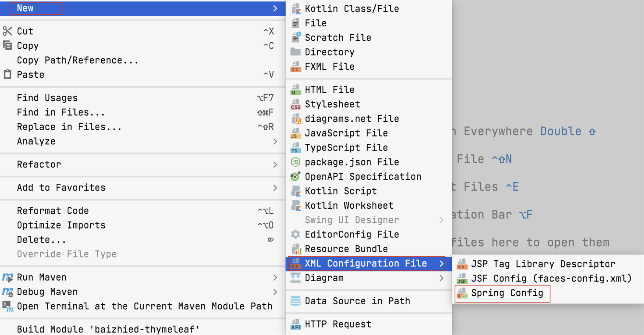Click the package.json File icon

pos(296,162)
